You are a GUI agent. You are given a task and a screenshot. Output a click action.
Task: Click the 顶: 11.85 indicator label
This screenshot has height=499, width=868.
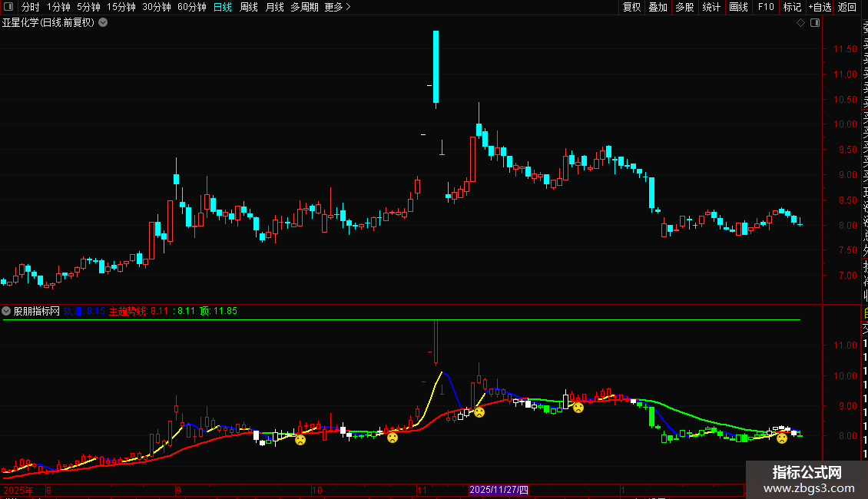click(218, 311)
